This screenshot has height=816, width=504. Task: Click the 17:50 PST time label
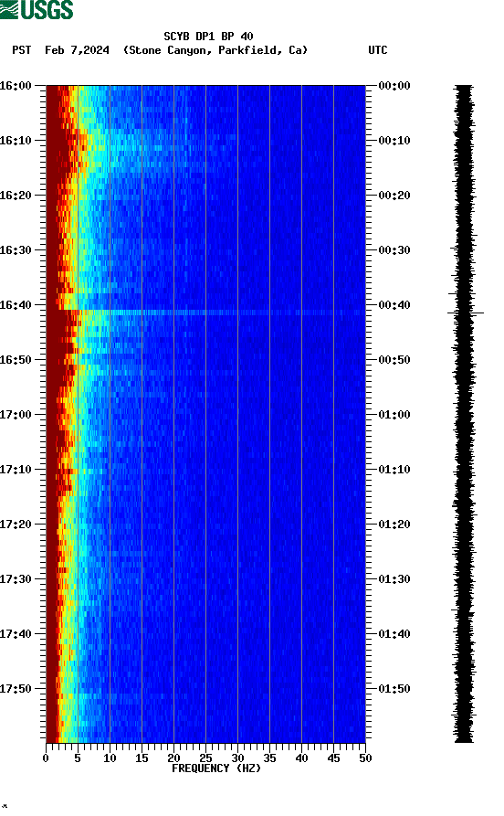pyautogui.click(x=16, y=688)
